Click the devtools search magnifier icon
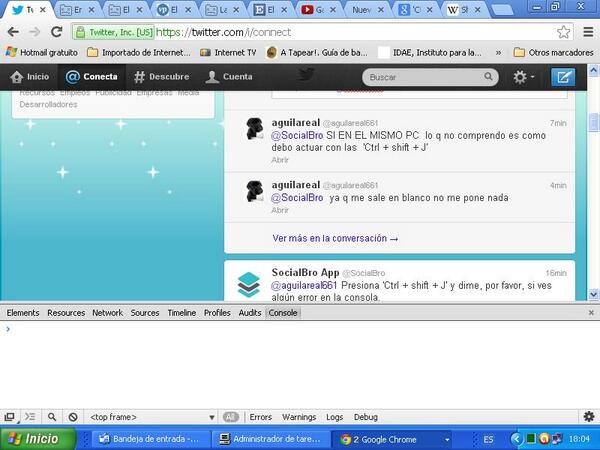The height and width of the screenshot is (450, 600). (52, 417)
